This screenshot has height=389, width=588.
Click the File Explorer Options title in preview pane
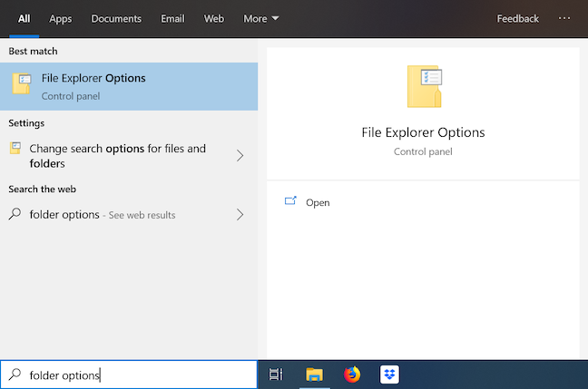click(423, 132)
